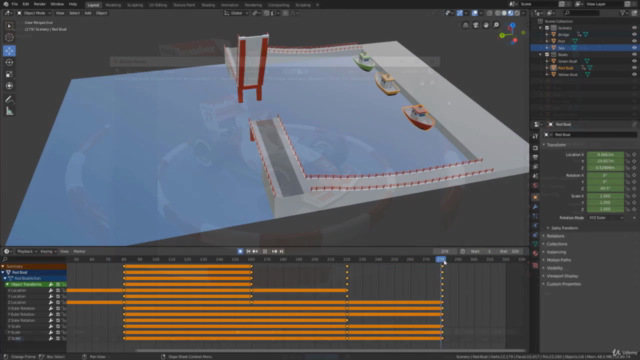
Task: Open the Render menu
Action: click(40, 4)
